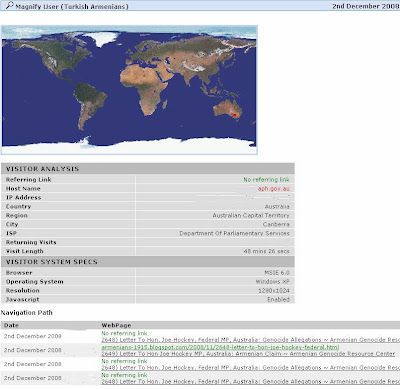Click the IP Address row label
Image resolution: width=400 pixels, height=389 pixels.
pyautogui.click(x=23, y=197)
